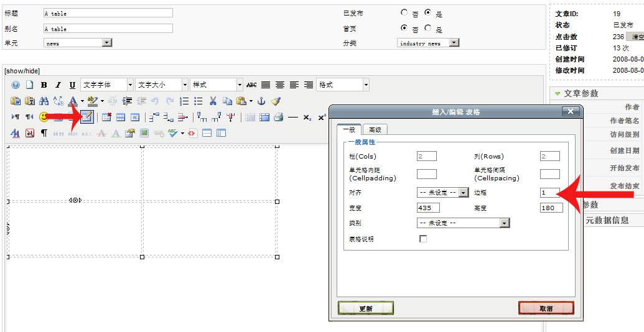Open 单元 news section dropdown

tap(78, 43)
